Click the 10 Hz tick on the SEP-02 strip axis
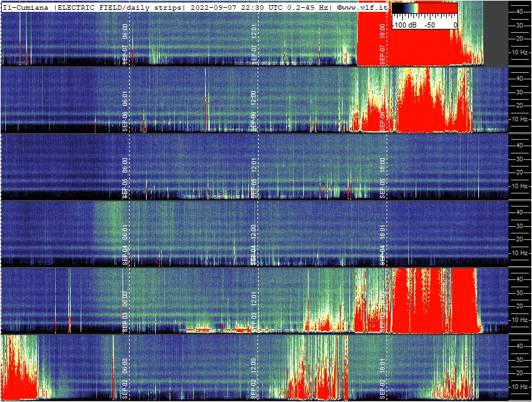This screenshot has width=532, height=402. click(520, 387)
